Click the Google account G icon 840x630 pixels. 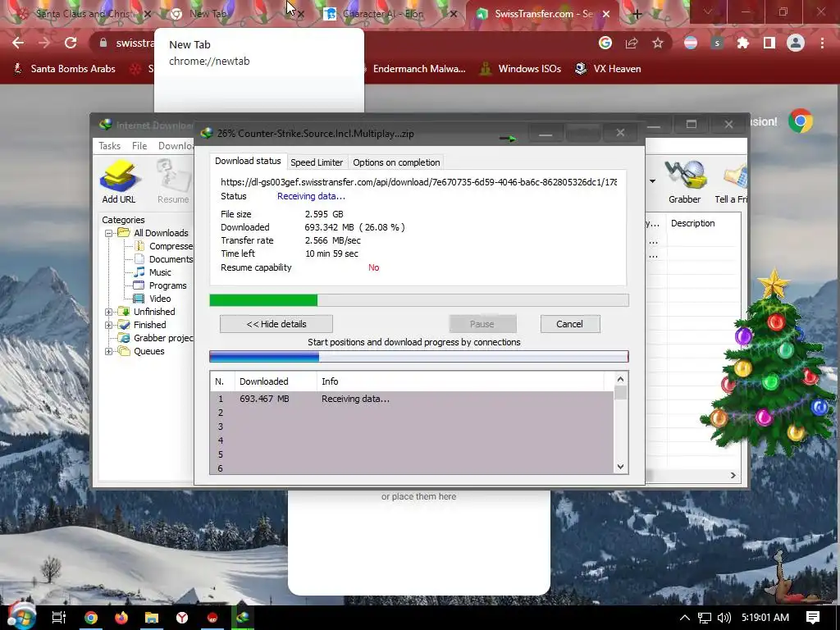(x=605, y=43)
